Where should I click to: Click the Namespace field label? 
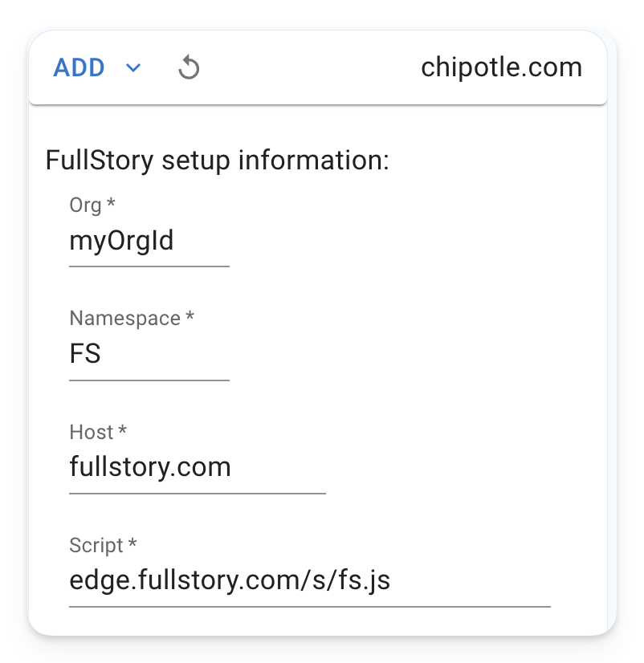click(x=124, y=319)
